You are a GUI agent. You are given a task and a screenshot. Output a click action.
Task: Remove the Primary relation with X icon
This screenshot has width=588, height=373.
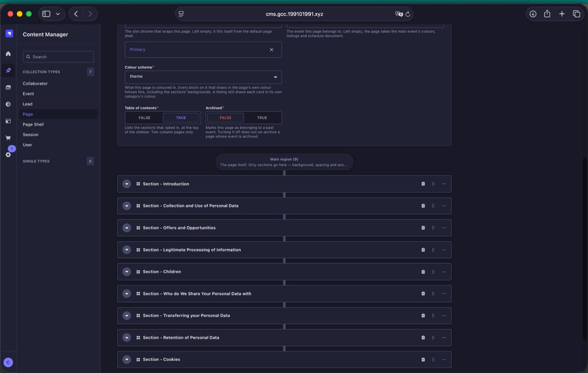271,50
